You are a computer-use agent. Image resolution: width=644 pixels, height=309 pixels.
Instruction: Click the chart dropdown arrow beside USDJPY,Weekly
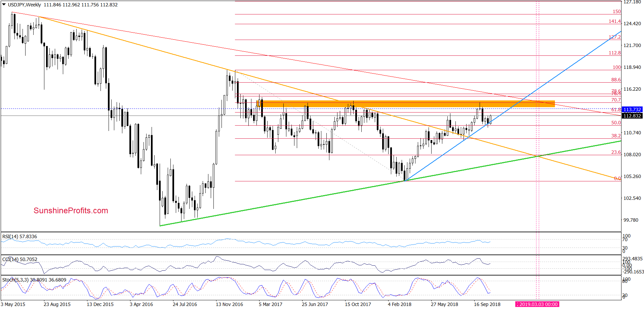point(4,5)
